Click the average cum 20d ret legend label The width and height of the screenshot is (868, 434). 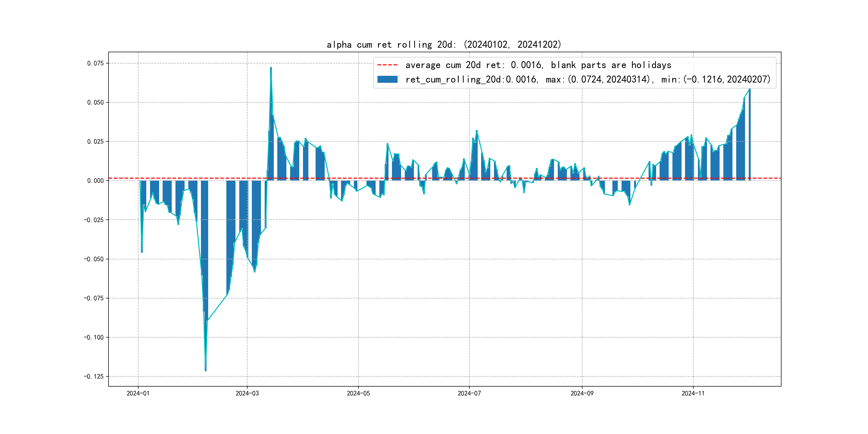538,65
